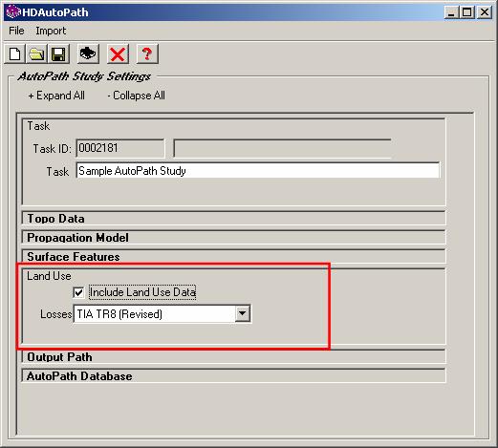Click the red X delete icon
Screen dimensions: 498x448
[x=118, y=53]
